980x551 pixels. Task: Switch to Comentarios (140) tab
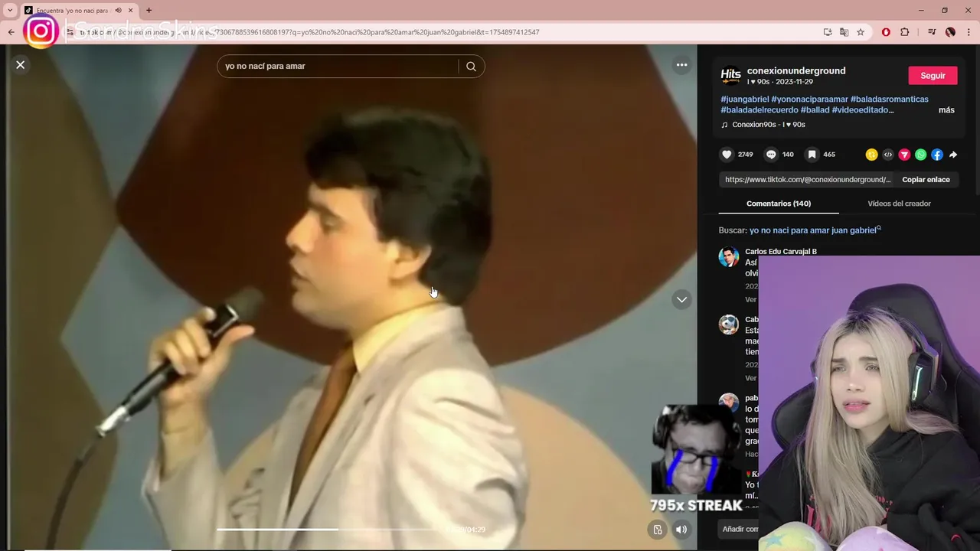click(x=779, y=204)
